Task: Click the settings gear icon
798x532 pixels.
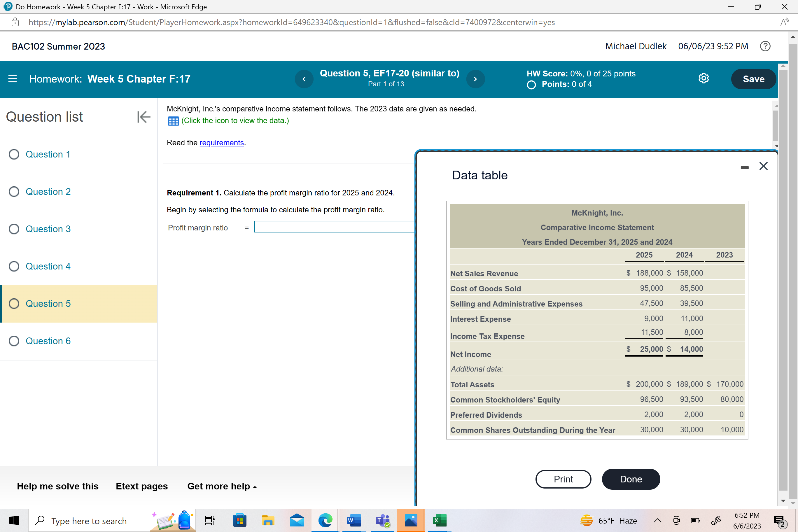Action: [703, 78]
